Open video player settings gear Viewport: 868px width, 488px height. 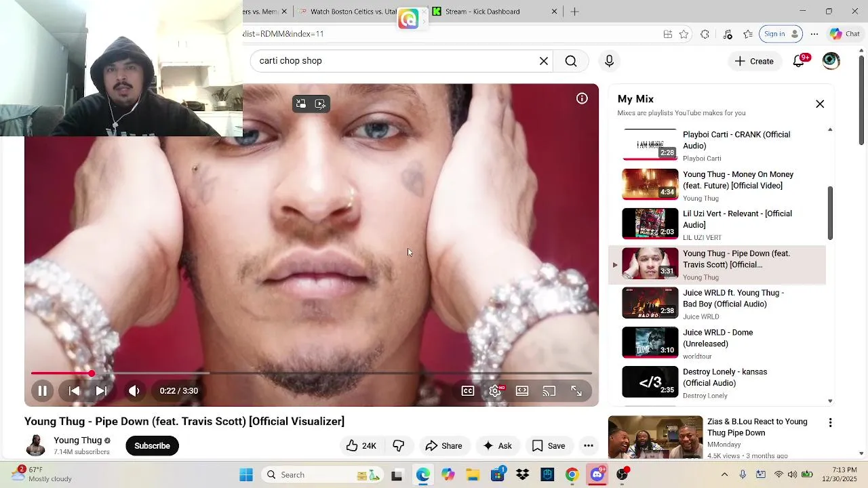pos(495,391)
